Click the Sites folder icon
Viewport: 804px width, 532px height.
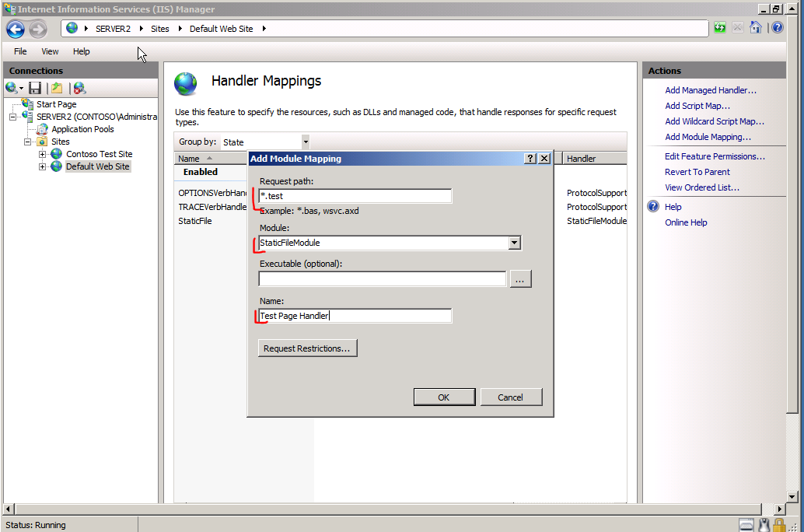coord(42,142)
